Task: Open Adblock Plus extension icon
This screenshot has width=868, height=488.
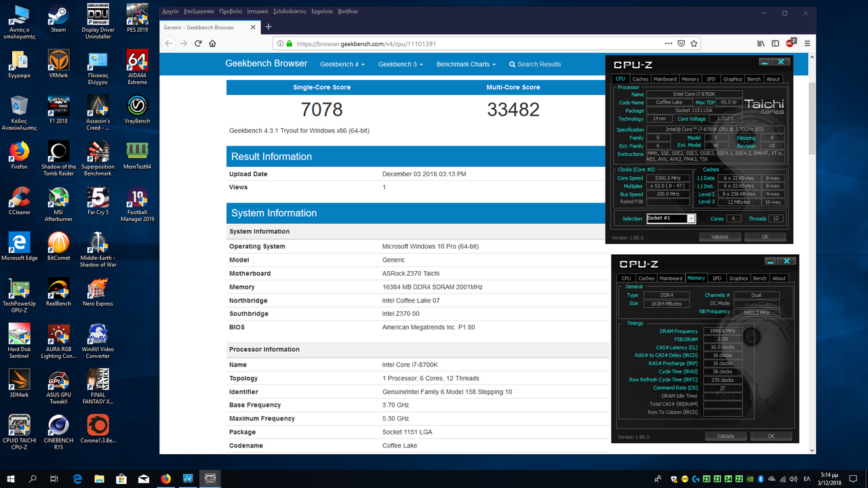Action: (791, 43)
